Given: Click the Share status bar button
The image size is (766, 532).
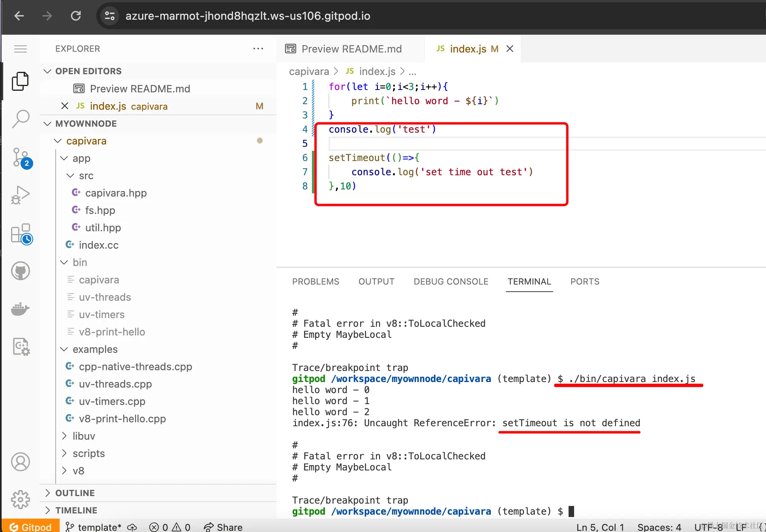Looking at the screenshot, I should (223, 527).
